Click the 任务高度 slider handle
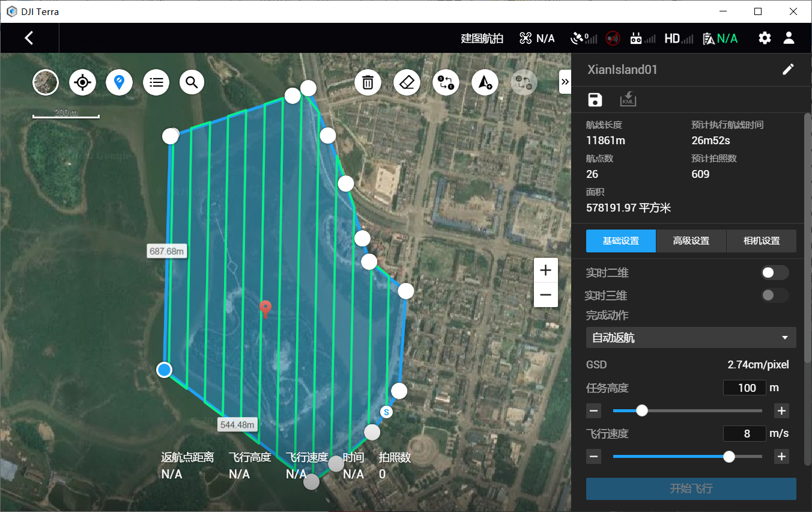812x512 pixels. pos(642,410)
